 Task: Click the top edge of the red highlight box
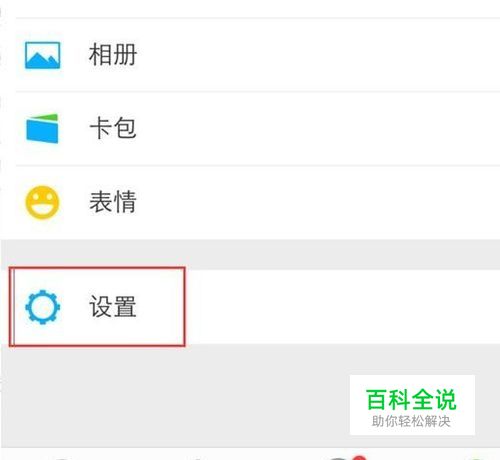pos(97,267)
